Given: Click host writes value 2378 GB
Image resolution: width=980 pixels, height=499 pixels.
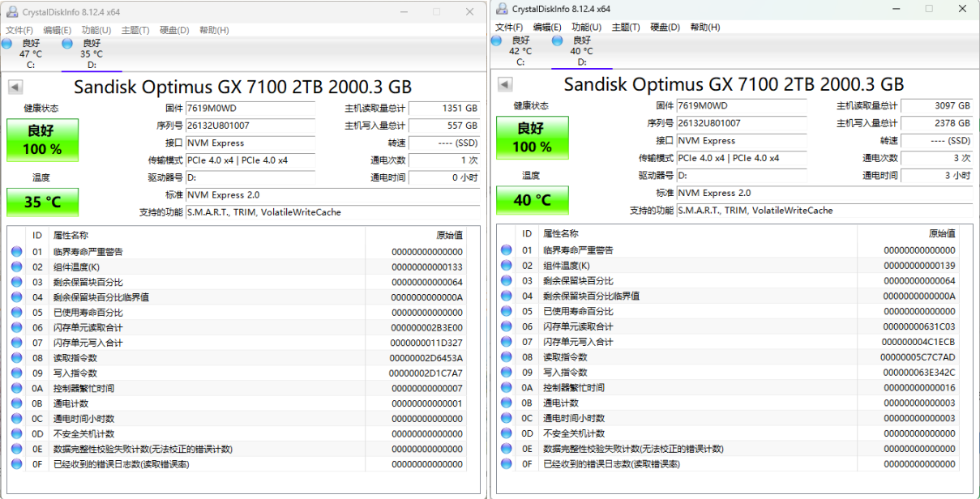Looking at the screenshot, I should (936, 123).
